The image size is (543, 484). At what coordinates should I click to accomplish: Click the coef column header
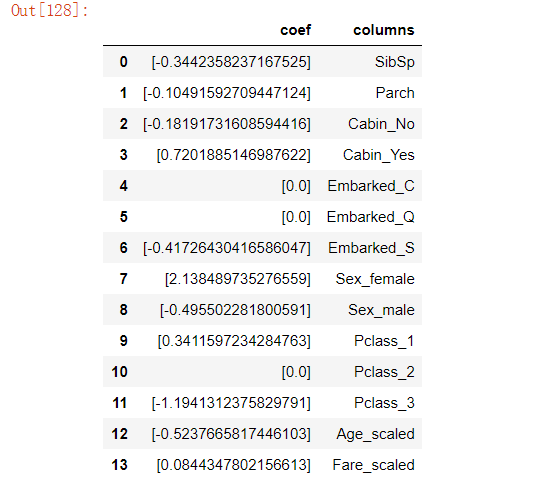click(x=295, y=30)
